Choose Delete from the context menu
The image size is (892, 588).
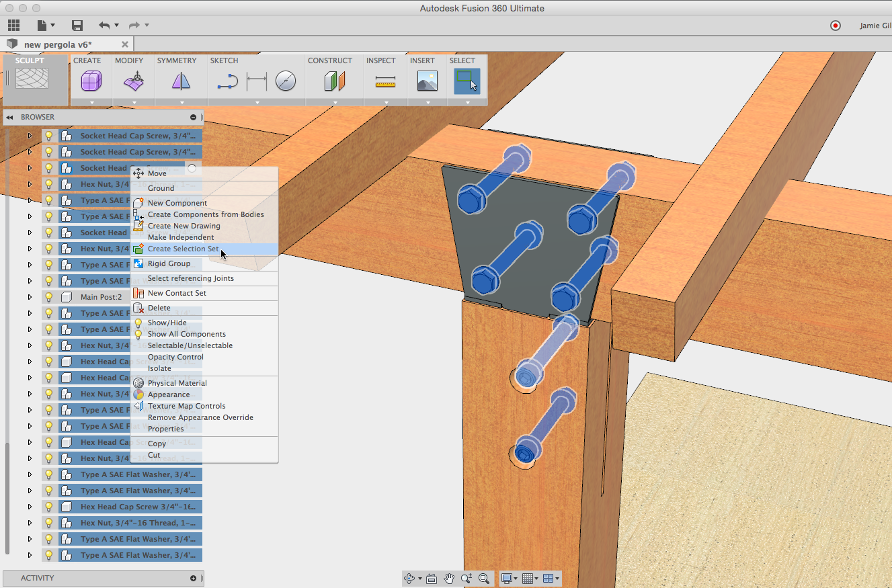pos(159,308)
